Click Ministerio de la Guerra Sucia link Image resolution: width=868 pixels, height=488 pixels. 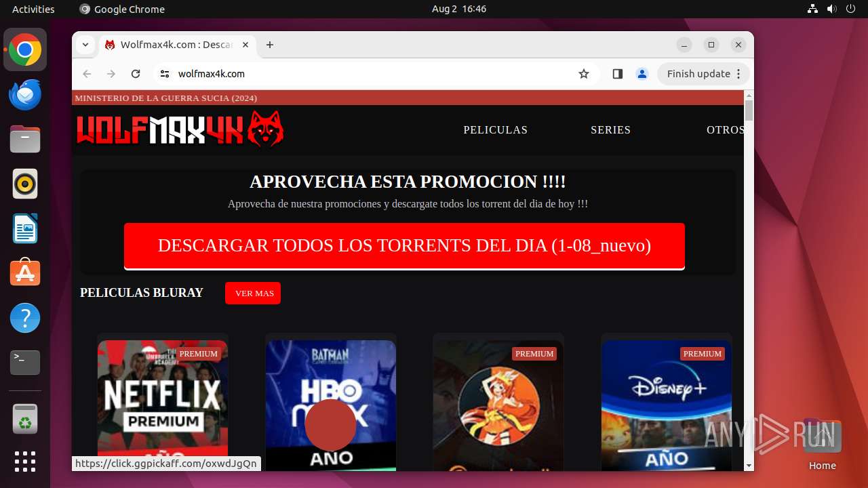pyautogui.click(x=166, y=98)
